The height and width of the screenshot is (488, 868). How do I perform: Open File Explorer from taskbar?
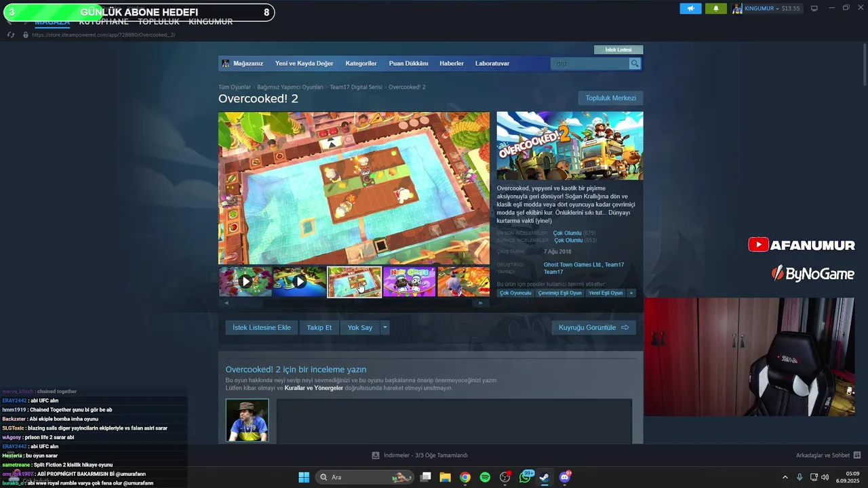coord(445,477)
